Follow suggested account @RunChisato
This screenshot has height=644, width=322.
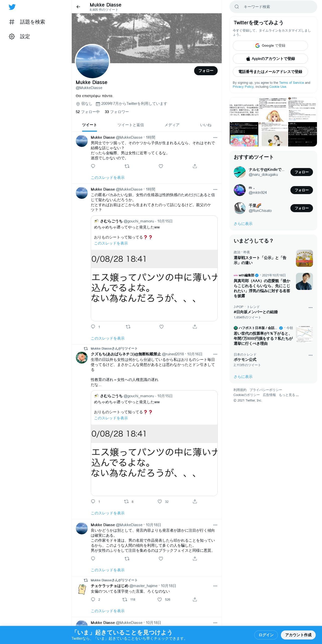click(301, 208)
